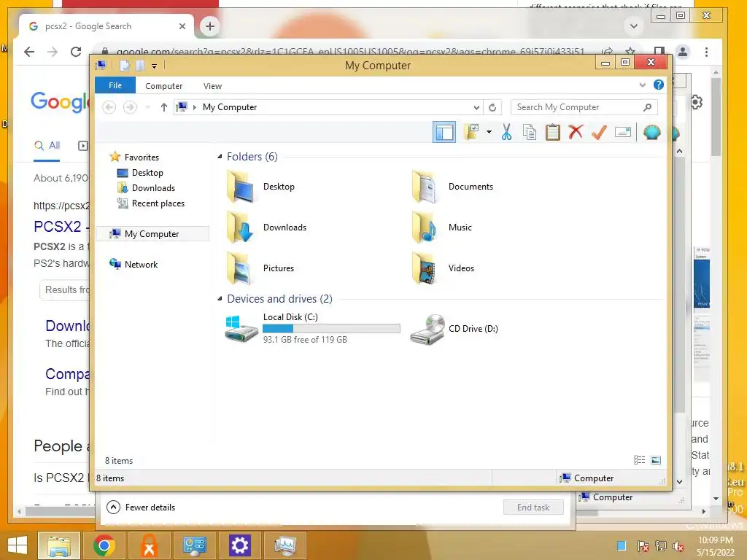Select the CD Drive (D:) icon

click(427, 329)
